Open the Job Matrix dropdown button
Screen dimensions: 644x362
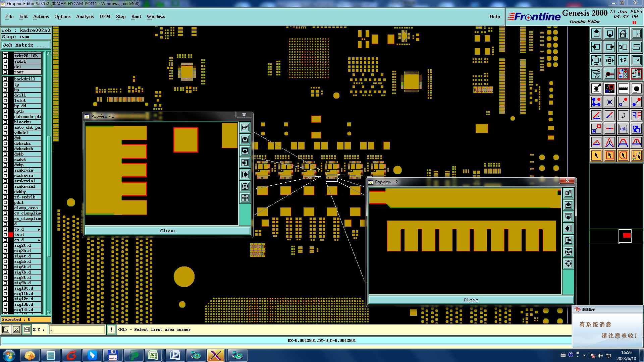tap(26, 45)
